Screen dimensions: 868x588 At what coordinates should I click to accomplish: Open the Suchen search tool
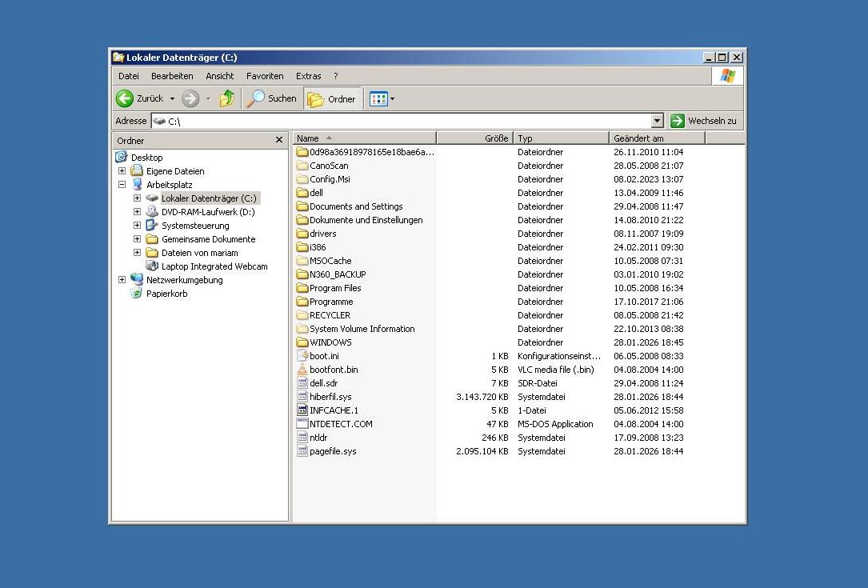click(x=272, y=98)
